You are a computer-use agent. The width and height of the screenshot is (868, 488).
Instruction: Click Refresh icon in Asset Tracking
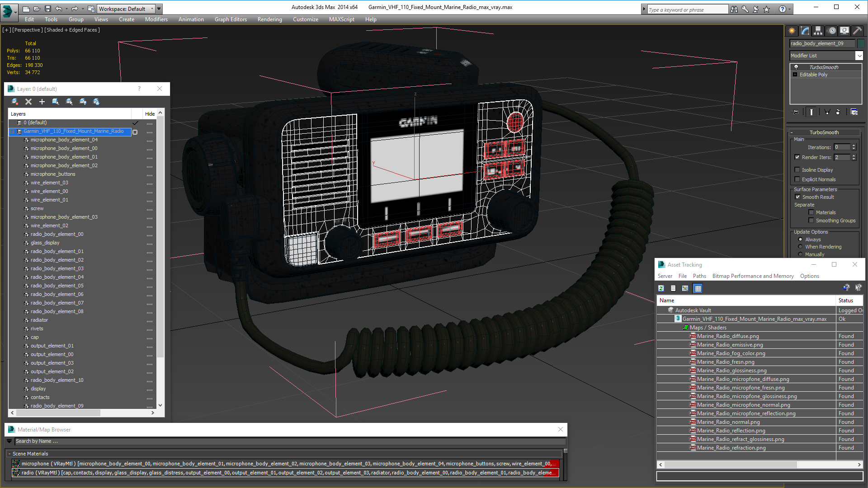(x=661, y=288)
